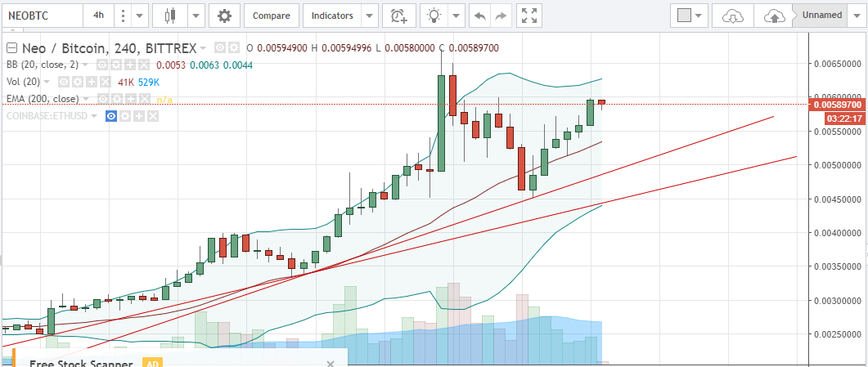Expand the interval dropdown arrow
Viewport: 868px width, 367px height.
point(140,16)
